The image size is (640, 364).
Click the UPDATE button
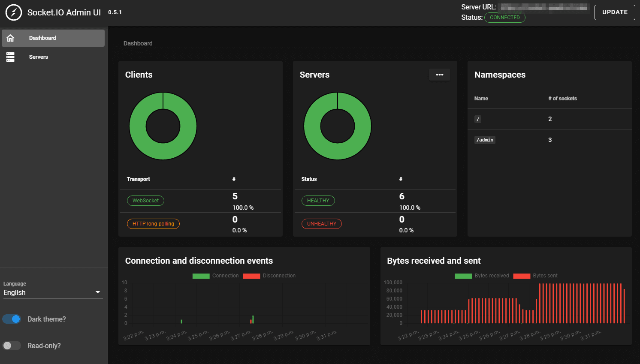pos(614,12)
